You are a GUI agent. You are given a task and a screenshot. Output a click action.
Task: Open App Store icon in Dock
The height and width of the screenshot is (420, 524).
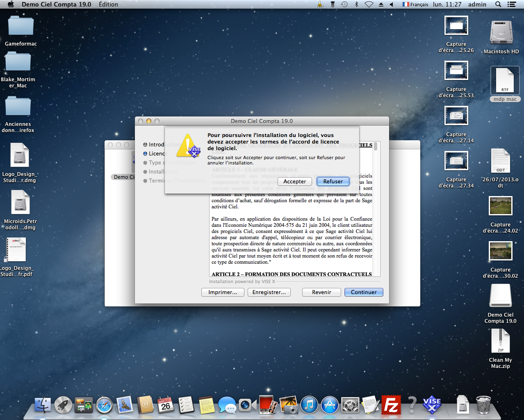pos(330,405)
